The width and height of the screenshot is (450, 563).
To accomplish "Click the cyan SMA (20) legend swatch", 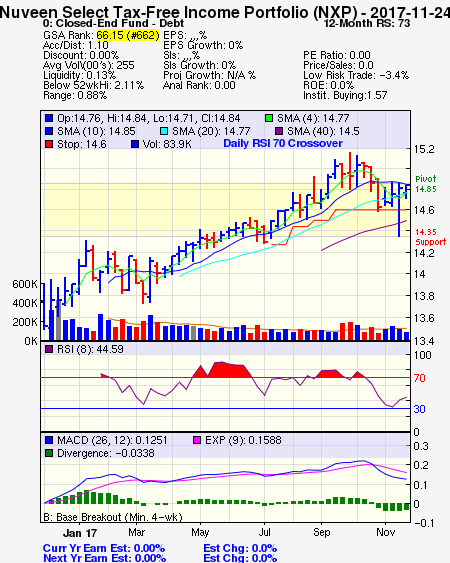I will (164, 131).
